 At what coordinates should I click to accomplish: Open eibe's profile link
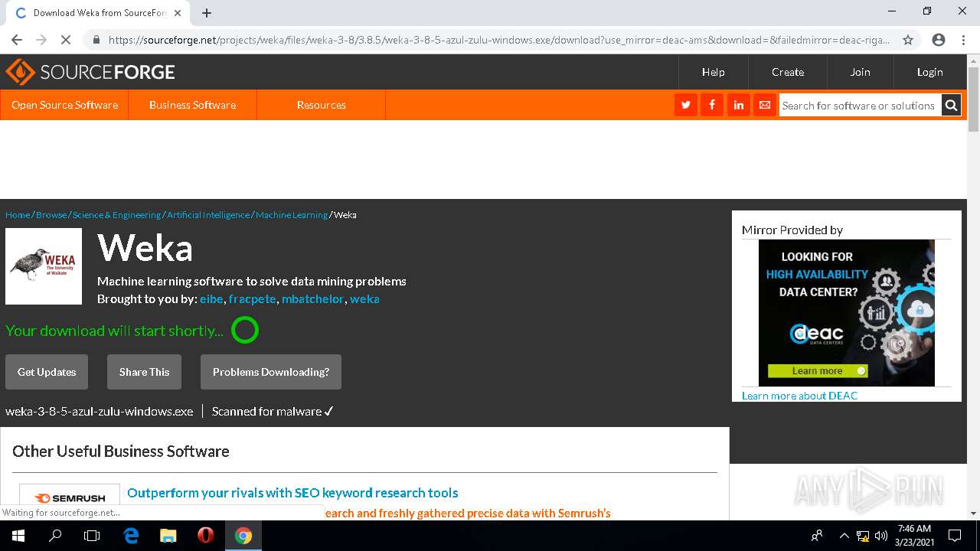(211, 299)
